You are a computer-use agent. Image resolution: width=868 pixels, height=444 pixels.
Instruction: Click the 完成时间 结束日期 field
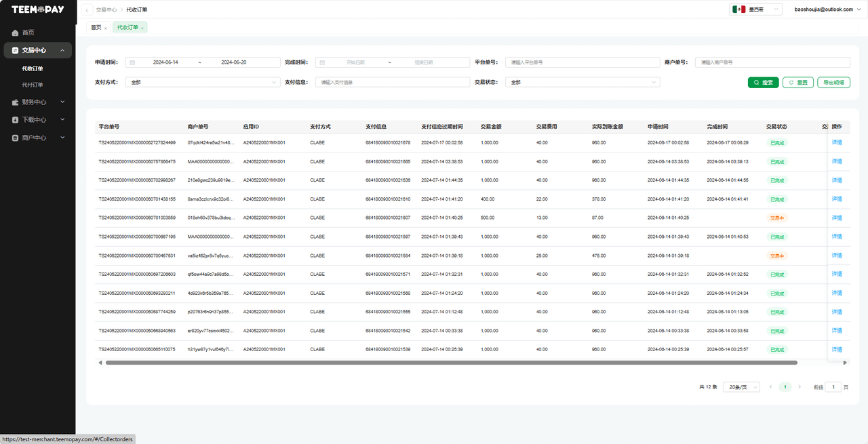pyautogui.click(x=424, y=62)
